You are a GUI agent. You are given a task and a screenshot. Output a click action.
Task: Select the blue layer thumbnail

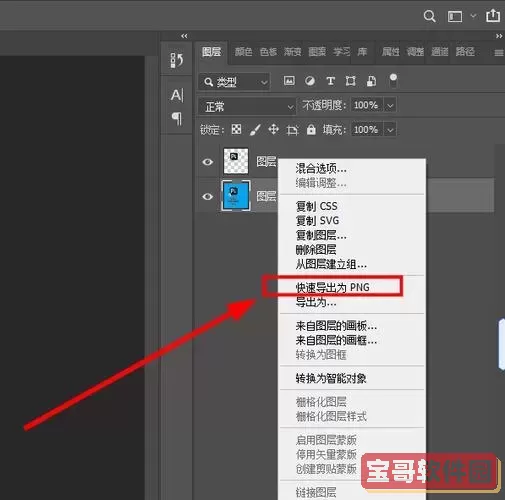coord(236,196)
